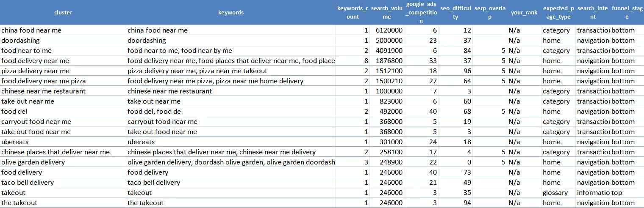Click cluster cell 'take out near me'
The width and height of the screenshot is (644, 208).
point(63,101)
